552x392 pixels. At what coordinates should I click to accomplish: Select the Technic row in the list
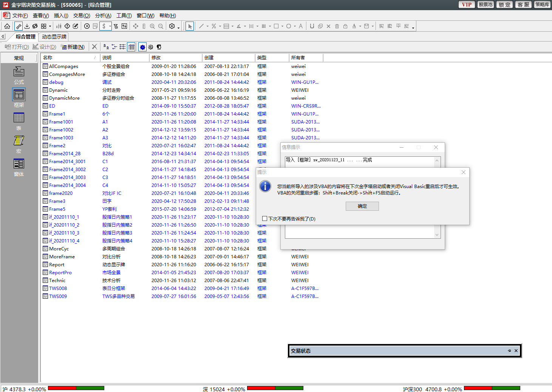(x=57, y=281)
